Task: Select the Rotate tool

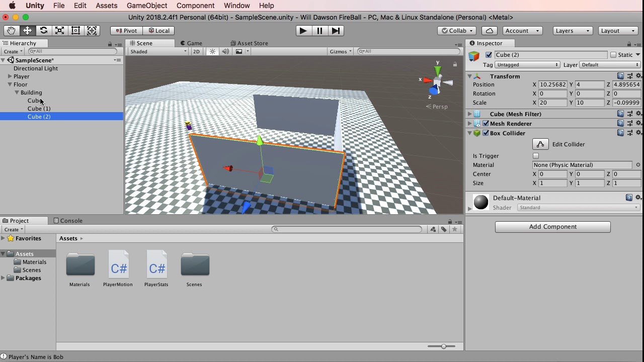Action: point(43,31)
